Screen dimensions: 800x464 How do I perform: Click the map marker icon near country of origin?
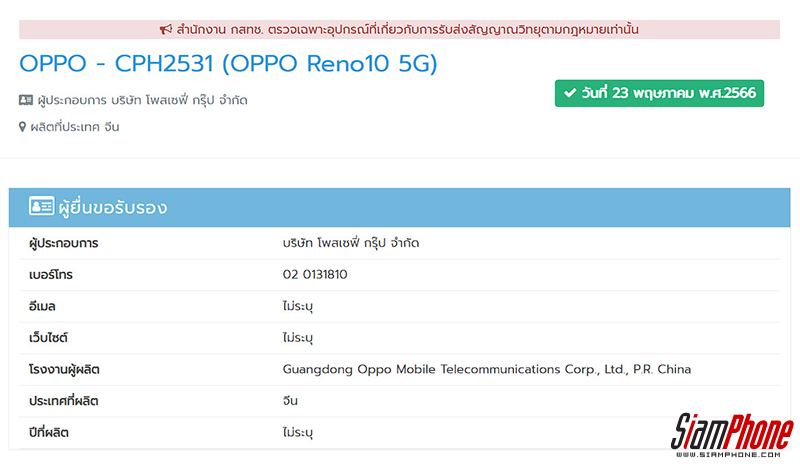tap(23, 127)
